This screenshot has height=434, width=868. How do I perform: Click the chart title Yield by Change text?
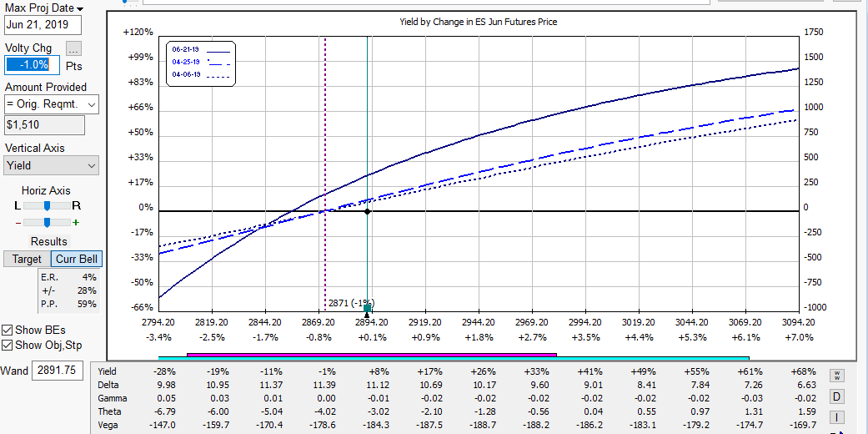coord(478,23)
